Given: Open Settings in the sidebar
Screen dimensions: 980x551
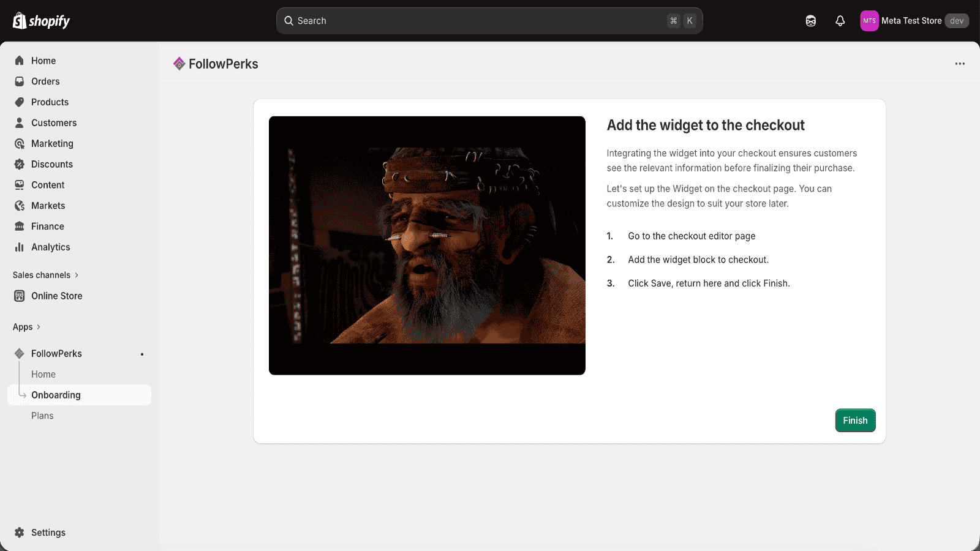Looking at the screenshot, I should [x=79, y=533].
